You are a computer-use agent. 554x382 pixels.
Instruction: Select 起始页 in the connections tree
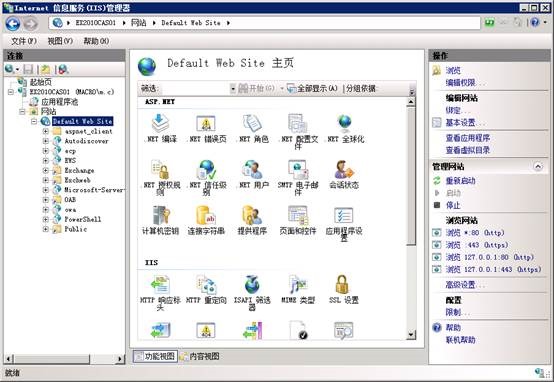pyautogui.click(x=41, y=82)
